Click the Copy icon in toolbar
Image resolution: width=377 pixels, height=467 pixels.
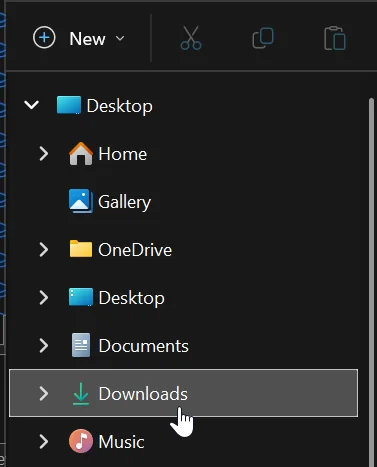click(263, 38)
